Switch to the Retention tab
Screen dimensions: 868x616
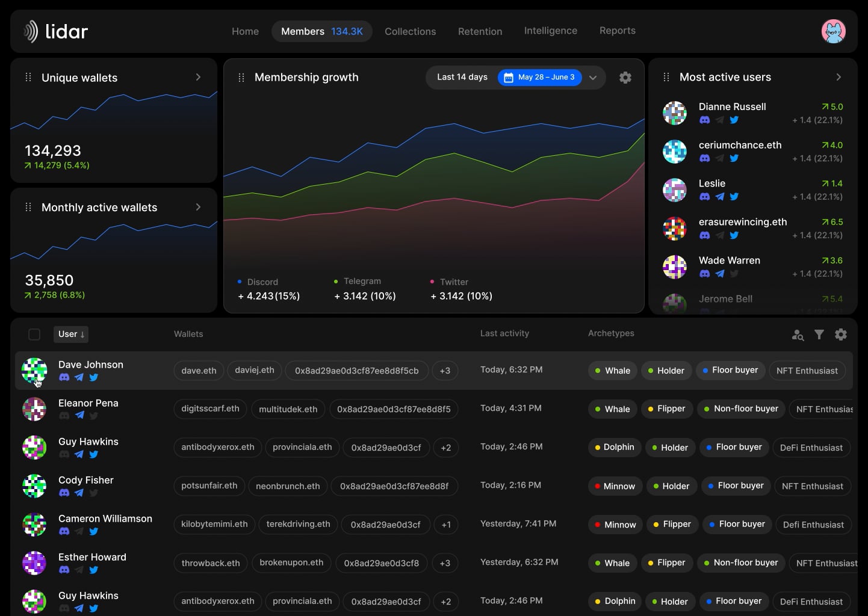pyautogui.click(x=480, y=31)
